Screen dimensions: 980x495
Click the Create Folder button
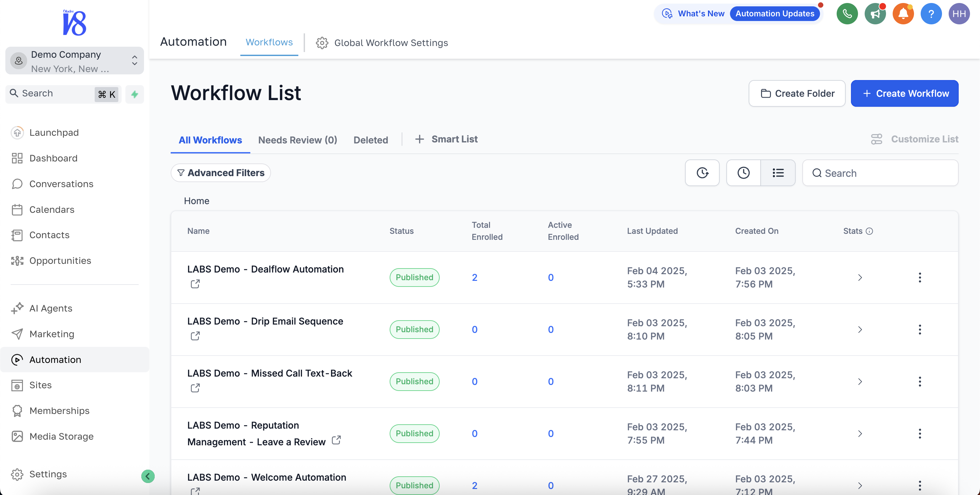click(797, 93)
